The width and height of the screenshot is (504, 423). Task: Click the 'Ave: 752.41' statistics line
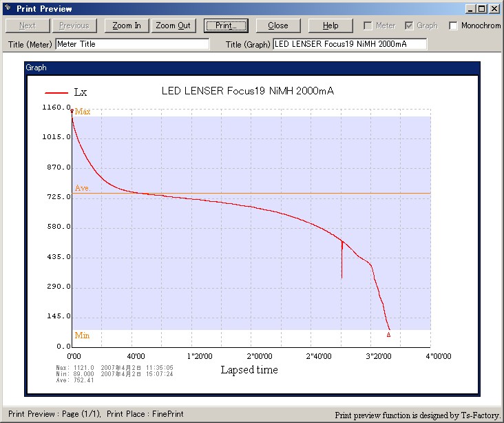click(75, 380)
